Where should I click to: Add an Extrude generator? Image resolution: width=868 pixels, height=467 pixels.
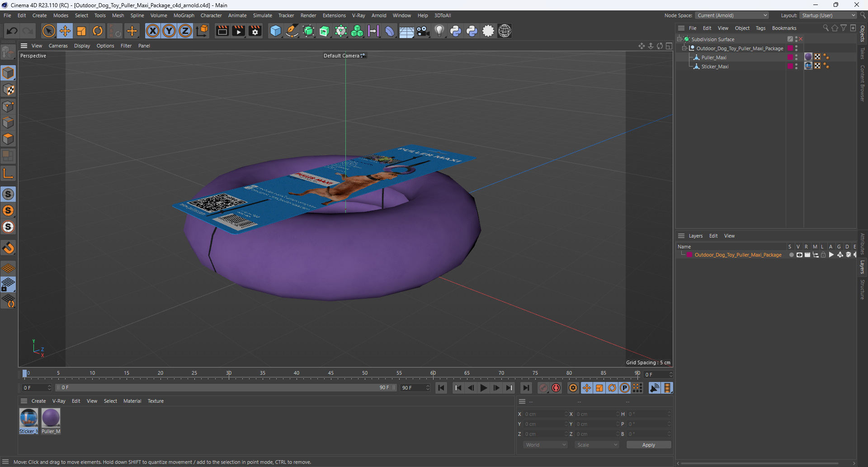pyautogui.click(x=325, y=31)
